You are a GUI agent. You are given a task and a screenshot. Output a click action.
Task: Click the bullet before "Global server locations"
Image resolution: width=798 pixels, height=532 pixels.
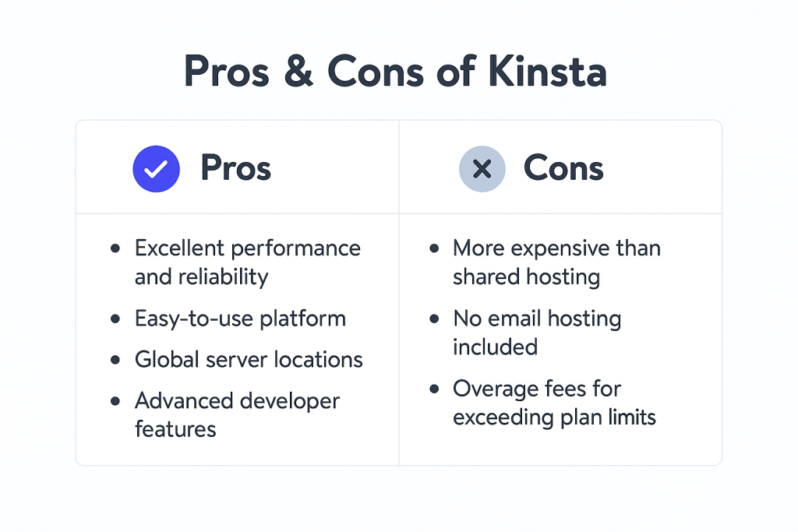pyautogui.click(x=116, y=360)
